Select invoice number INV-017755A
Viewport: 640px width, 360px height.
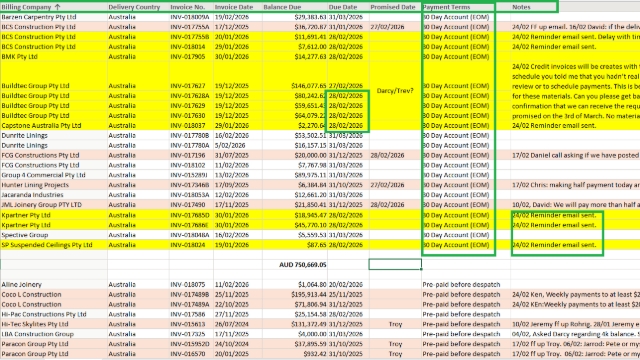click(191, 27)
